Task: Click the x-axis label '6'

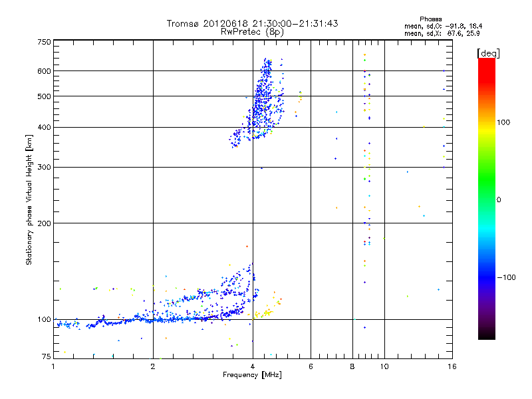Action: [x=311, y=366]
